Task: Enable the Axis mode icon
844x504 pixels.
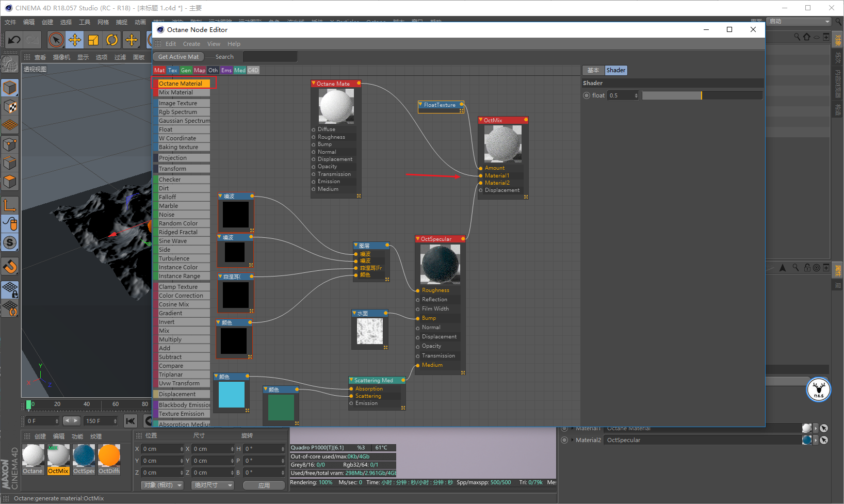Action: (10, 205)
